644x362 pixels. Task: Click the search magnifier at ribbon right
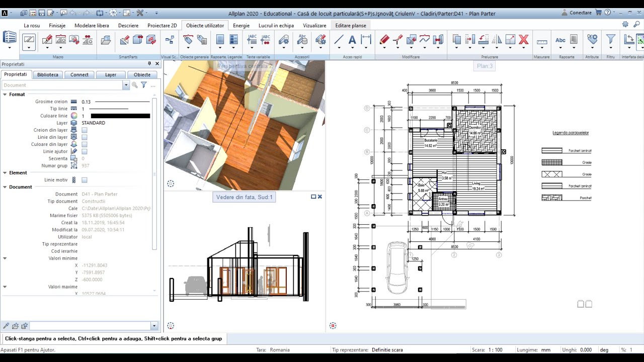(636, 24)
